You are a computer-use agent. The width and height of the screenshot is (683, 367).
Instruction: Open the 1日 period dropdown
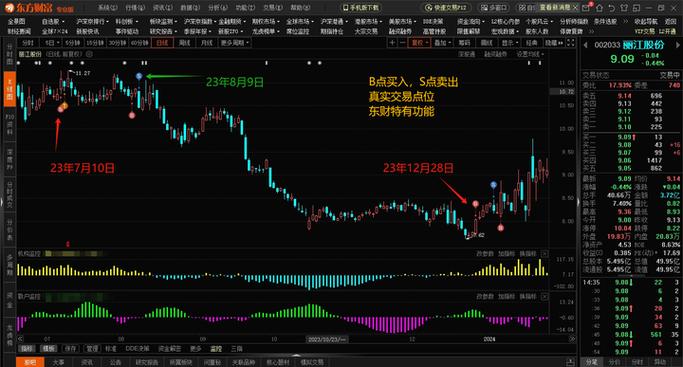click(51, 43)
